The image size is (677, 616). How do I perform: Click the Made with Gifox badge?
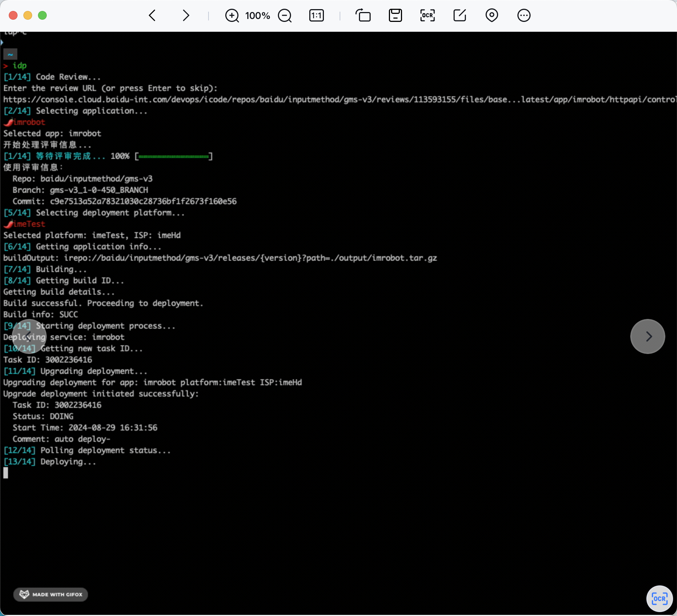tap(51, 594)
